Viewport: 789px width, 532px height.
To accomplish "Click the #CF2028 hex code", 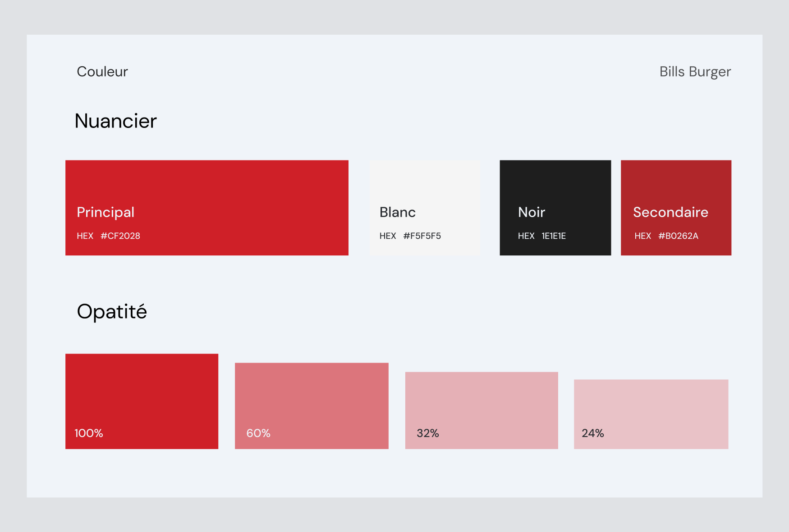I will coord(120,236).
